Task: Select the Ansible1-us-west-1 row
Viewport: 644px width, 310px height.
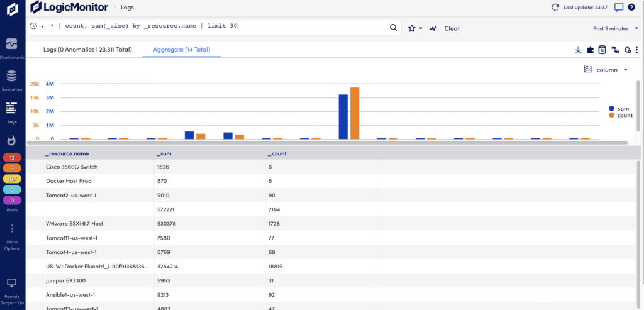Action: (x=331, y=295)
